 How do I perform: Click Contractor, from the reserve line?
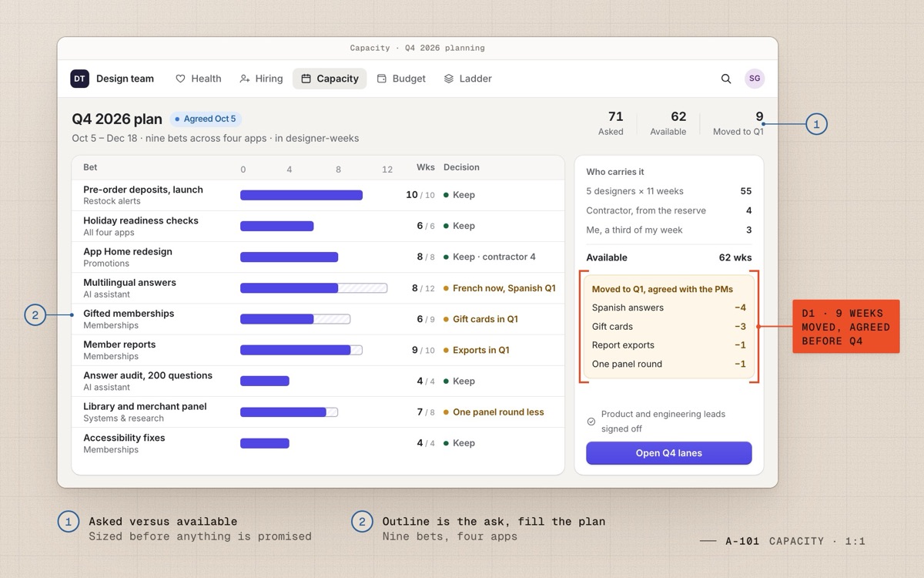point(669,210)
